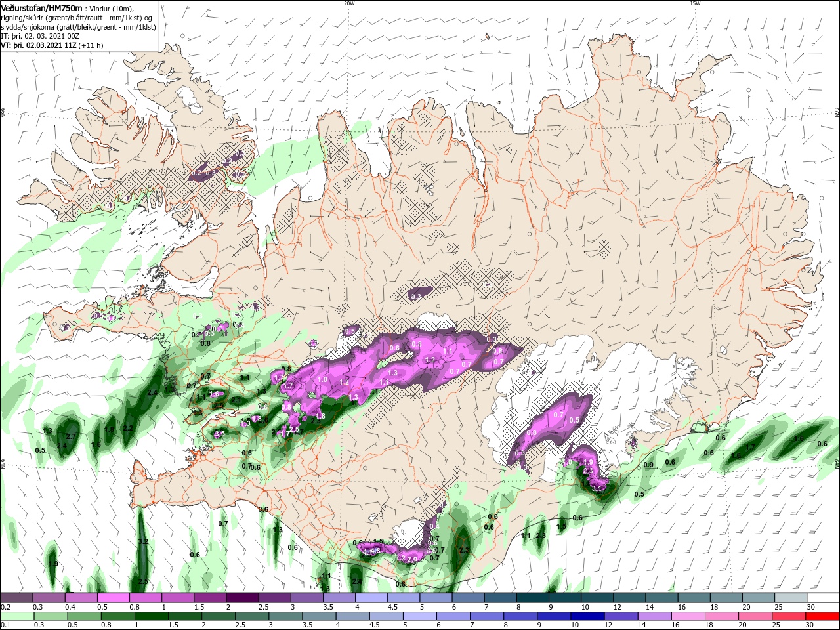Click the bright red 30 swatch in rain legend
The image size is (840, 630).
(823, 616)
